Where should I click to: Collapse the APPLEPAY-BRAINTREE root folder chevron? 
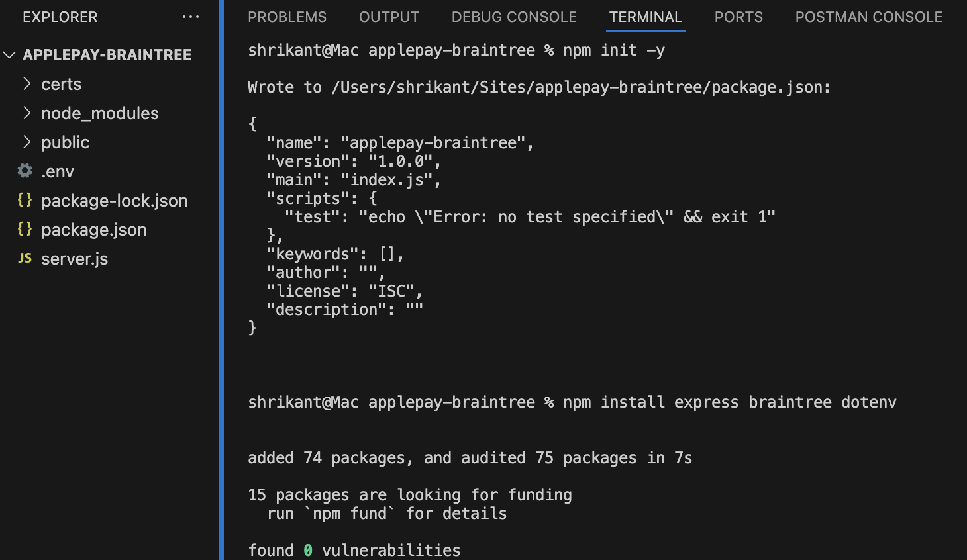[9, 55]
